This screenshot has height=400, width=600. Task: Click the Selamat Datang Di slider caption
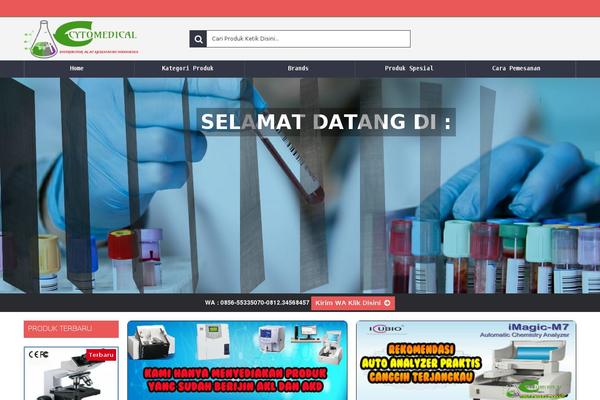click(326, 122)
